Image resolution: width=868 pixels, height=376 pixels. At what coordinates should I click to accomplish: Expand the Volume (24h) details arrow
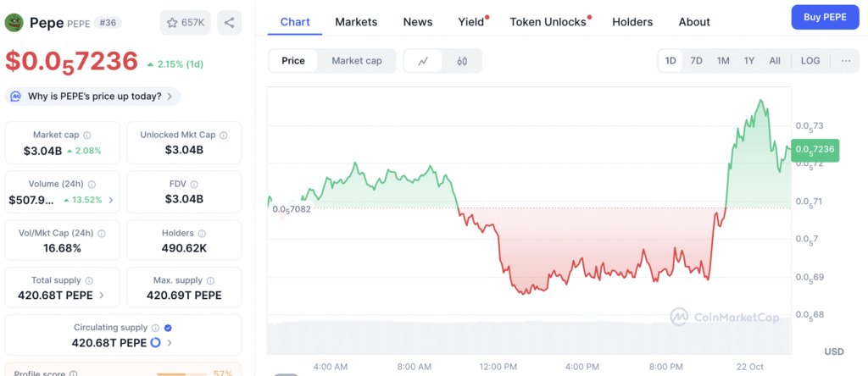coord(112,201)
